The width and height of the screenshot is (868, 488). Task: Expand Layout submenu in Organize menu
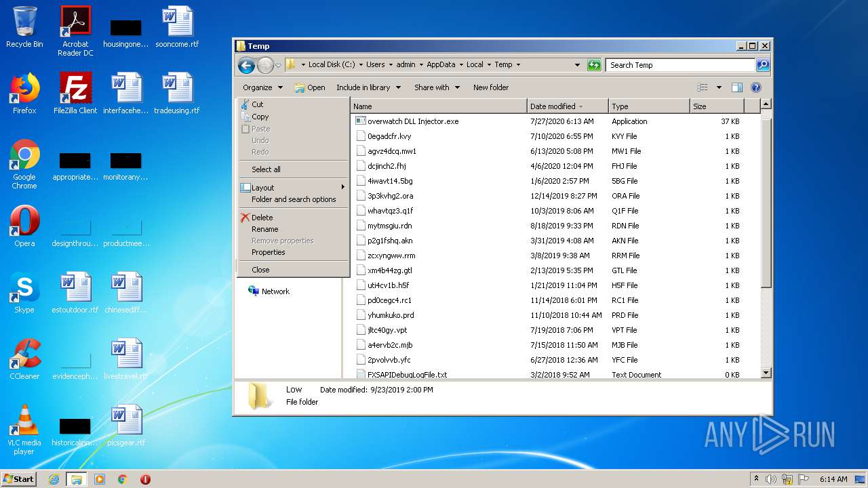point(293,188)
